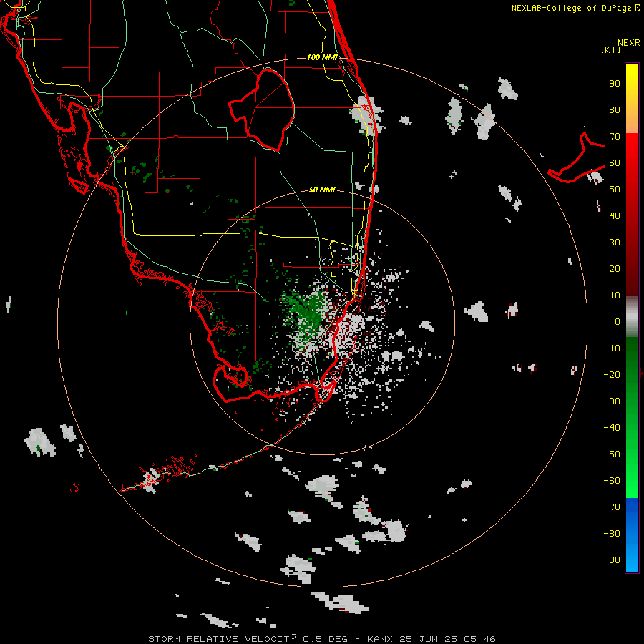
Task: Click the 0 value on the velocity scale
Action: click(x=618, y=321)
